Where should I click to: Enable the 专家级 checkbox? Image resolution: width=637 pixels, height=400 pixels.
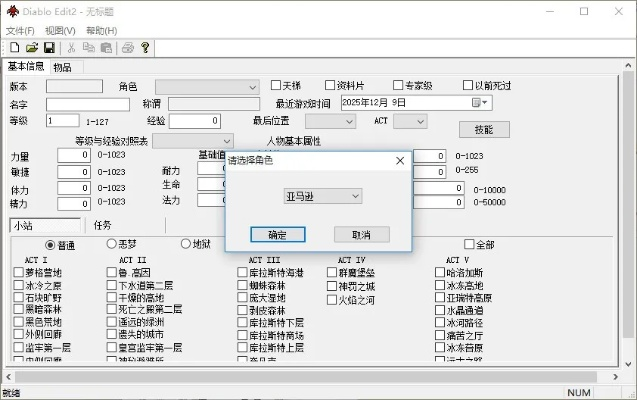pyautogui.click(x=398, y=85)
